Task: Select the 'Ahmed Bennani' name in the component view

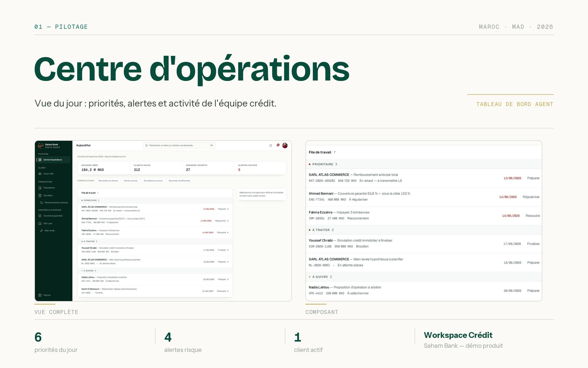Action: click(321, 194)
